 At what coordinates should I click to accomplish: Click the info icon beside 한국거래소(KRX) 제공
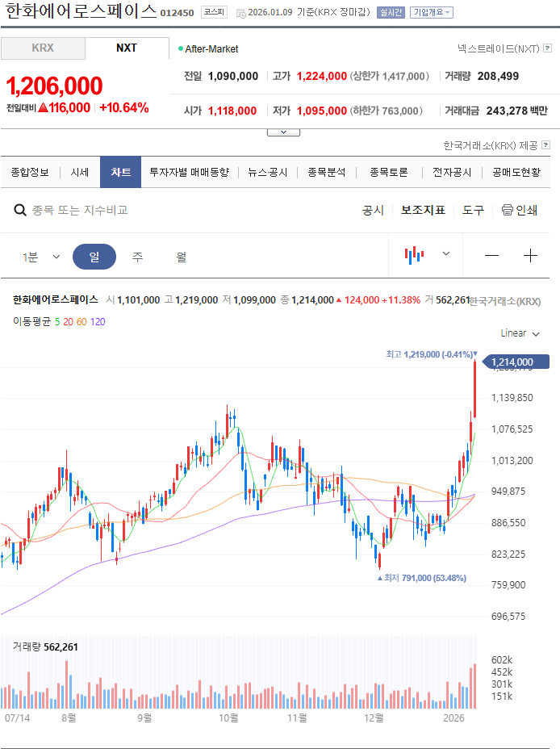[546, 144]
